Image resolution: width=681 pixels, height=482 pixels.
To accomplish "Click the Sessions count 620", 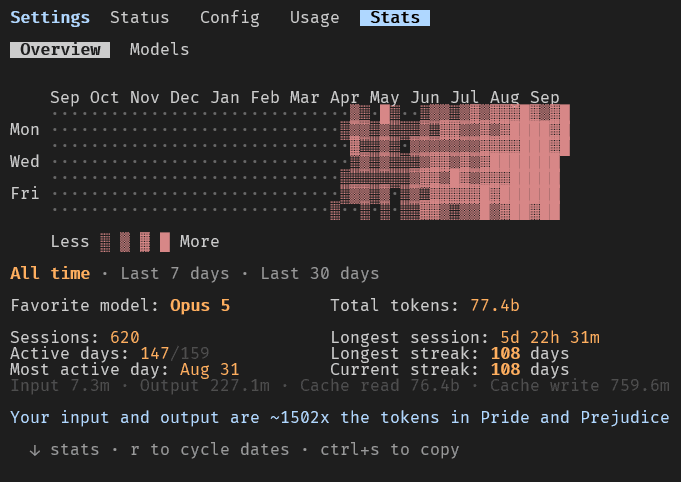I will (125, 337).
